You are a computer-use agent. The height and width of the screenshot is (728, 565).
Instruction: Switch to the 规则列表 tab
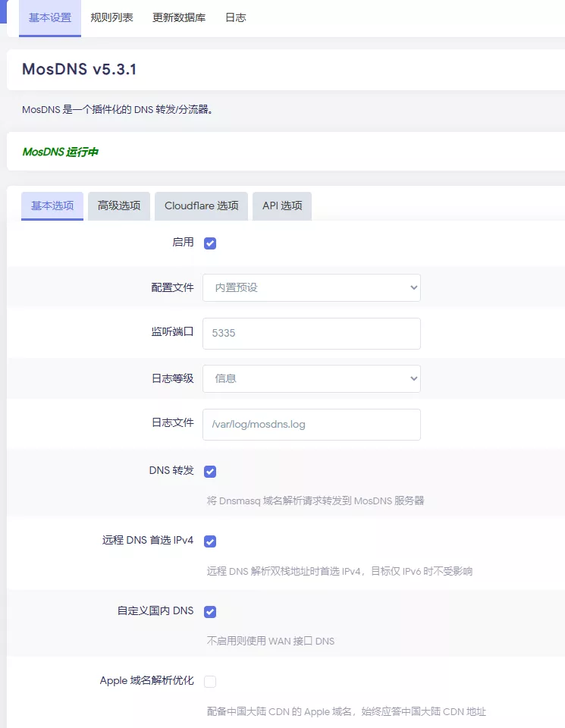point(111,17)
